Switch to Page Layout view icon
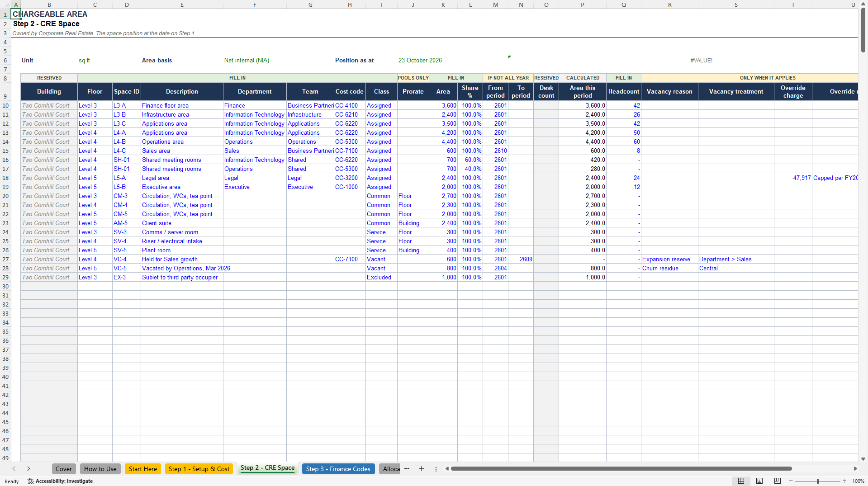Image resolution: width=868 pixels, height=486 pixels. coord(759,481)
